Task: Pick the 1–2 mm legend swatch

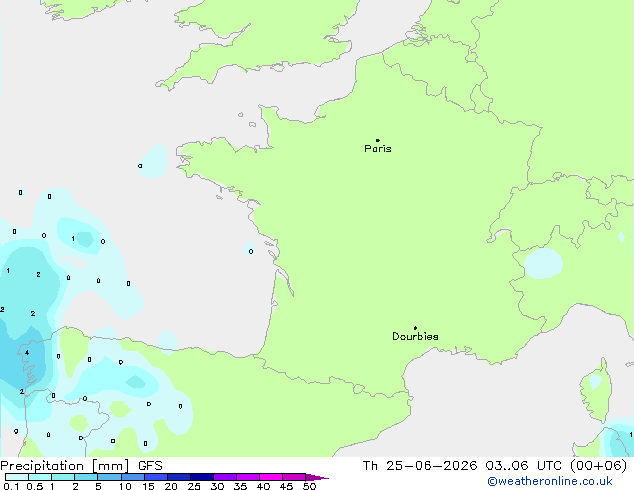Action: point(63,477)
